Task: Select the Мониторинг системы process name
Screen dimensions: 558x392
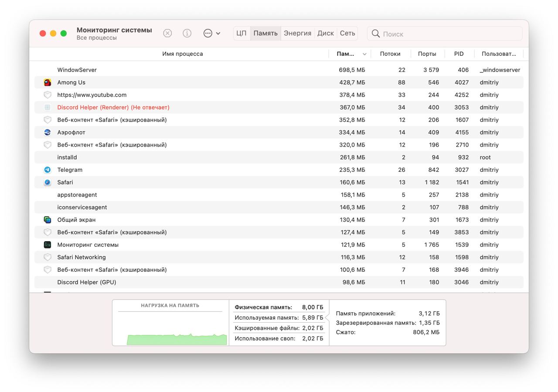Action: [x=88, y=245]
